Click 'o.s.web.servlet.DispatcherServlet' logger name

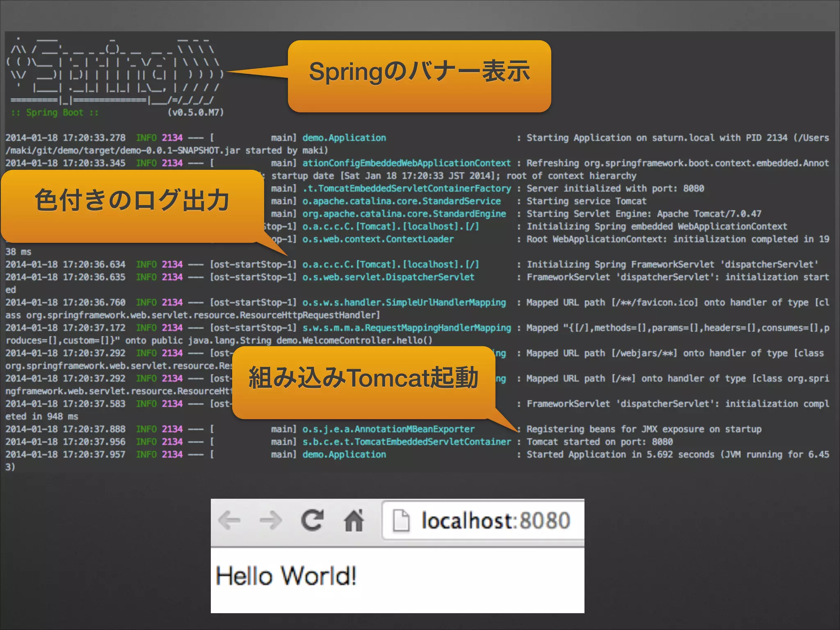[388, 277]
